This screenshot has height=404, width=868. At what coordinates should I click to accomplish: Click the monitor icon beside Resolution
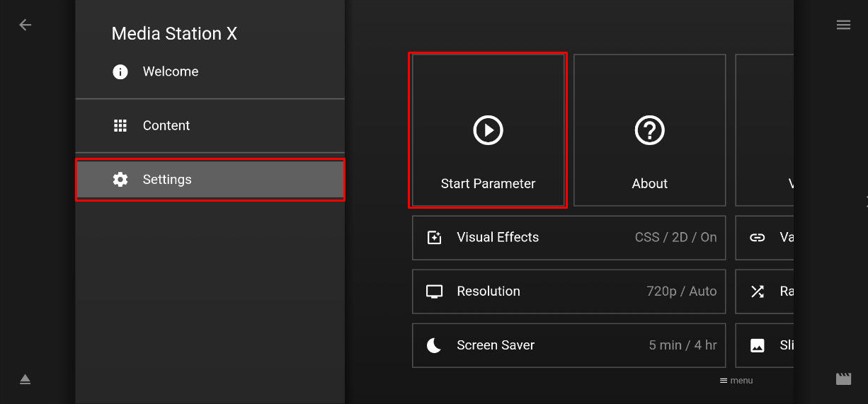(434, 292)
